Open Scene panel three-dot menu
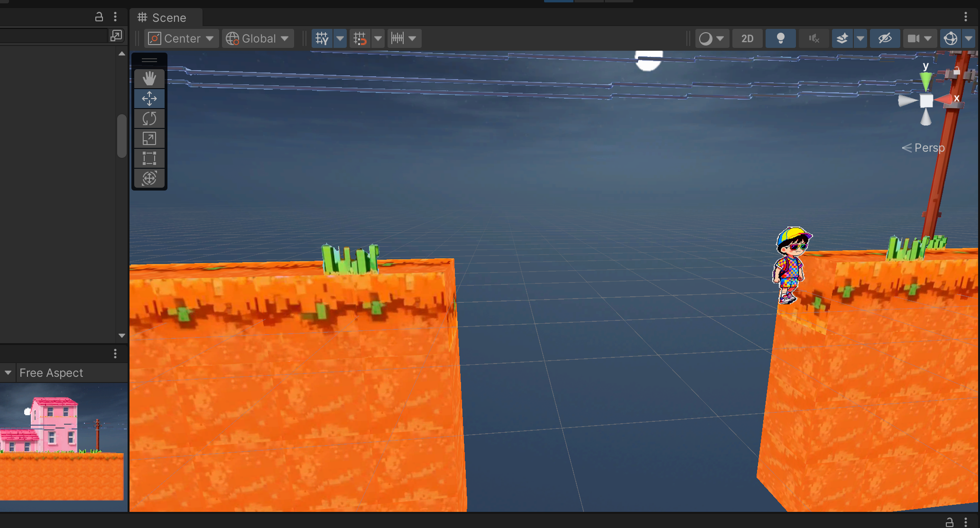The image size is (980, 528). [965, 17]
